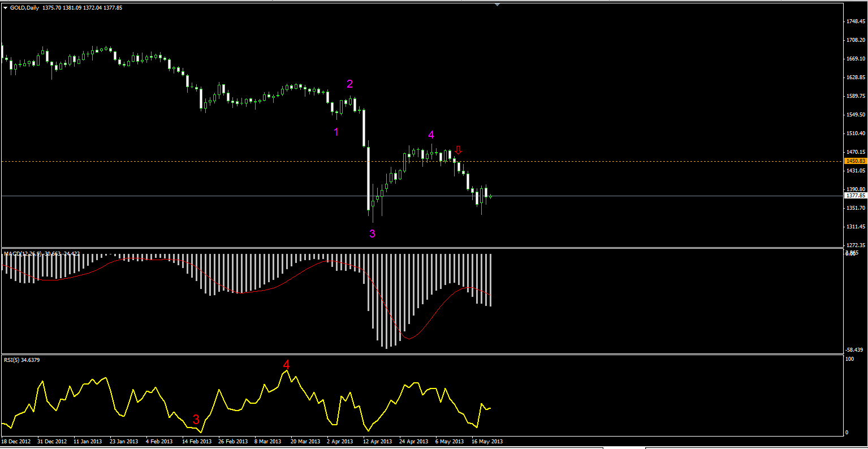This screenshot has height=449, width=868.
Task: Select red label 4 in the RSI panel
Action: click(286, 365)
